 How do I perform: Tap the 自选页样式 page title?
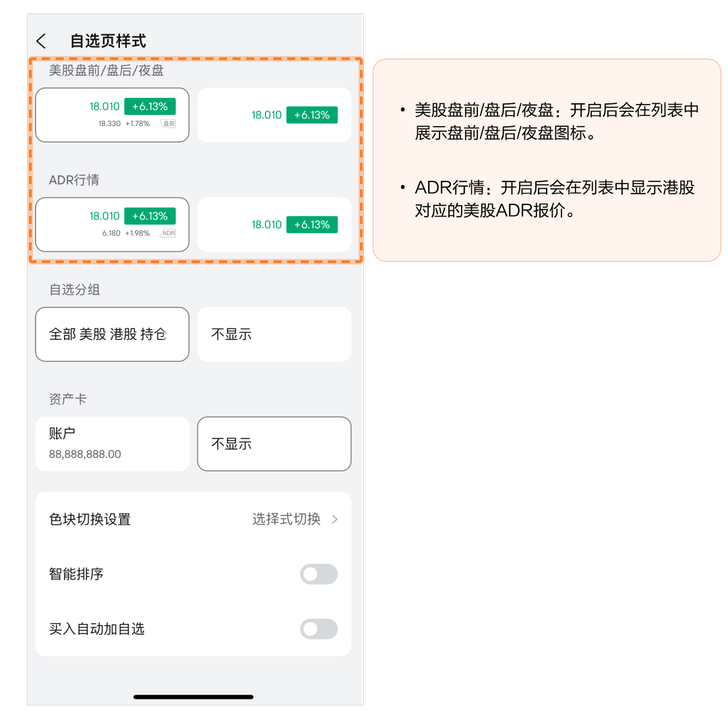[x=108, y=41]
